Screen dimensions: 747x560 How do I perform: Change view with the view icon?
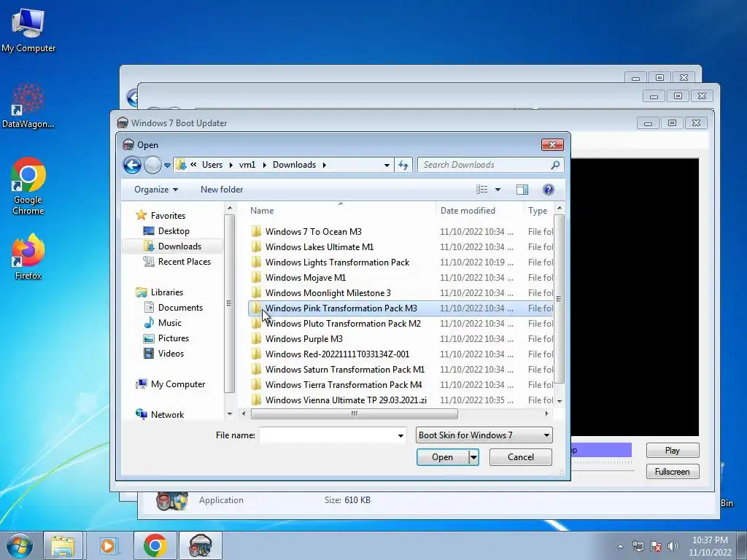[x=481, y=190]
